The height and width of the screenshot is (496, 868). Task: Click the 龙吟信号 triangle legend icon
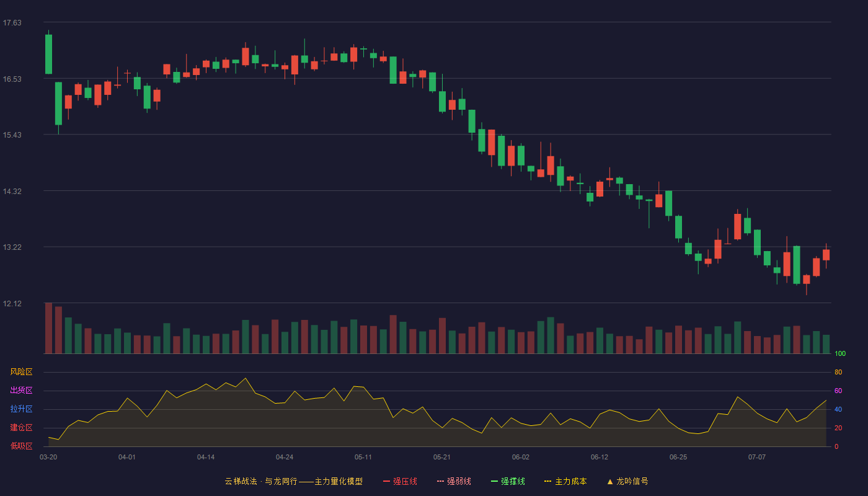(610, 481)
